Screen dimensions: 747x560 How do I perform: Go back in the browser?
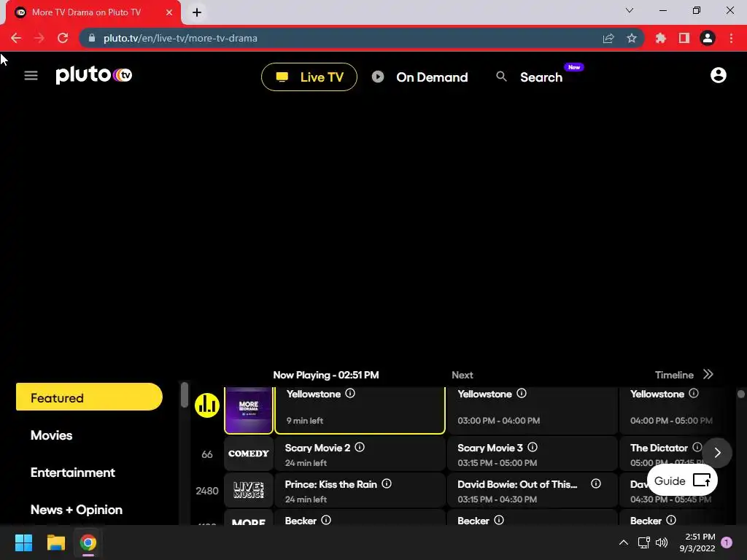click(x=16, y=38)
